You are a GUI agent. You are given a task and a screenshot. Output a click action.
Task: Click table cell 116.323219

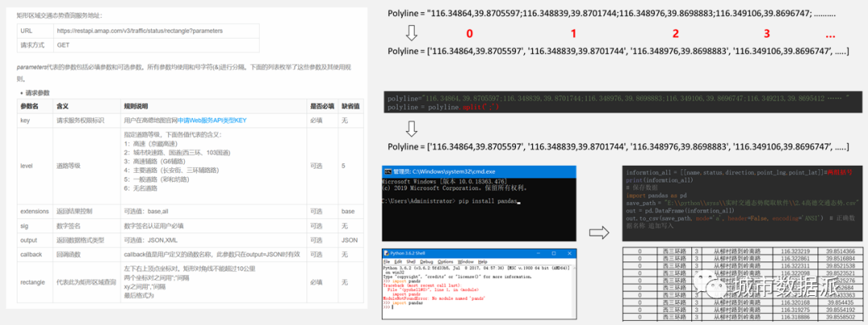(x=795, y=251)
